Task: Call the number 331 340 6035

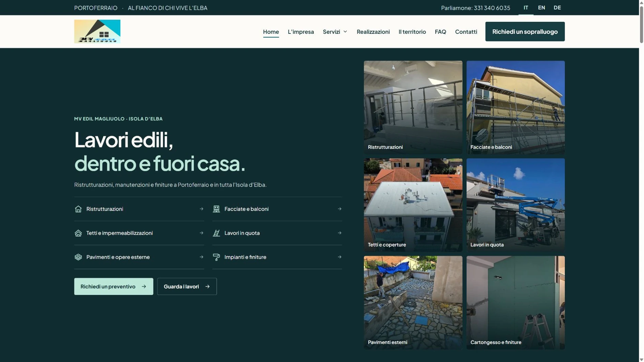Action: (x=492, y=8)
